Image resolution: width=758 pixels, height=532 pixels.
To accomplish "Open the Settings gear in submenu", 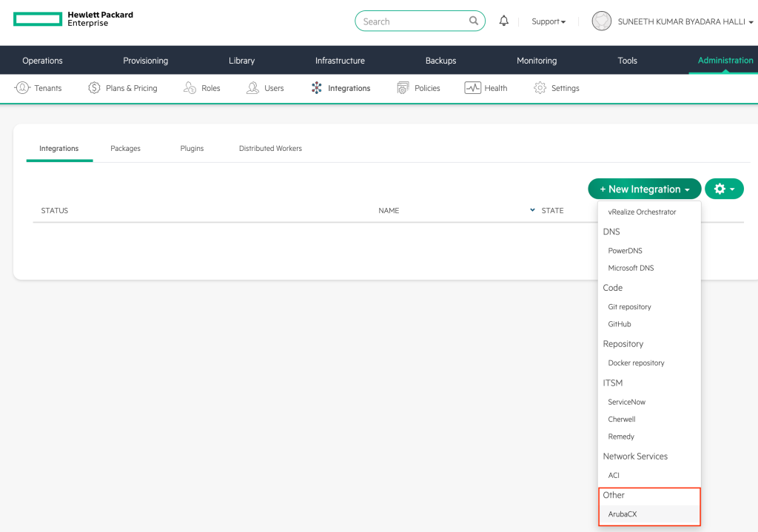I will click(x=540, y=88).
